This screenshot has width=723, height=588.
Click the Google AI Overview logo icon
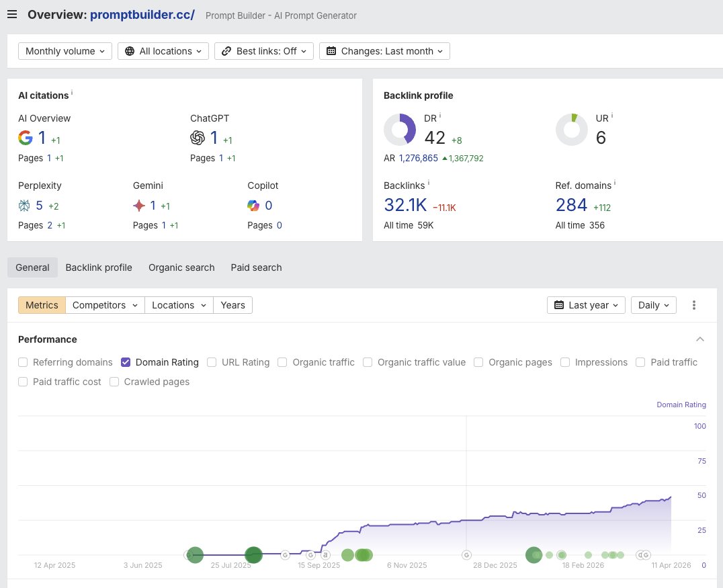tap(26, 138)
